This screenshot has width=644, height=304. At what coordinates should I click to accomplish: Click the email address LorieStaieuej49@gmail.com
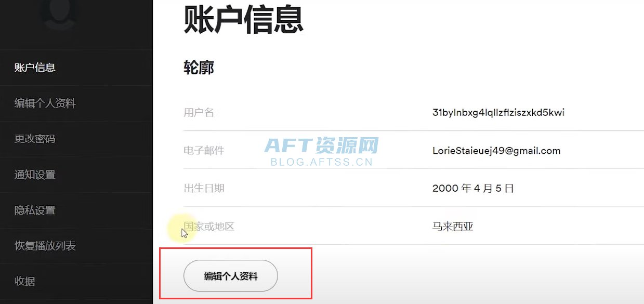click(496, 151)
